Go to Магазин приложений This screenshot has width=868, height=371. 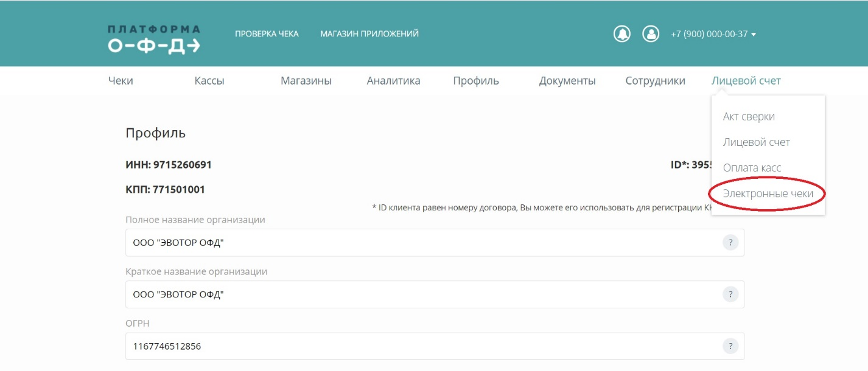369,34
